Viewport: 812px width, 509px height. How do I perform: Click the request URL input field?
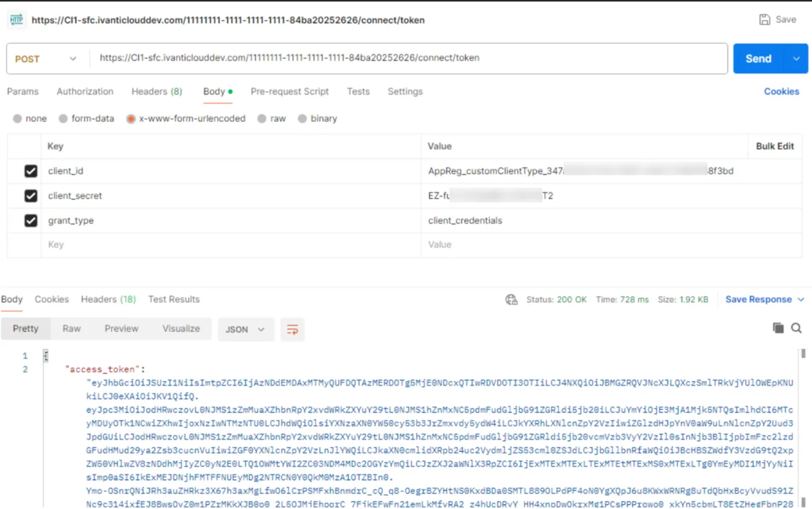pyautogui.click(x=408, y=59)
